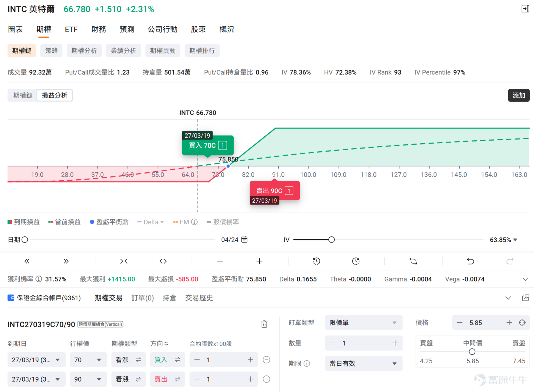Click the double-right shift strikes icon
The width and height of the screenshot is (534, 392).
(x=66, y=261)
